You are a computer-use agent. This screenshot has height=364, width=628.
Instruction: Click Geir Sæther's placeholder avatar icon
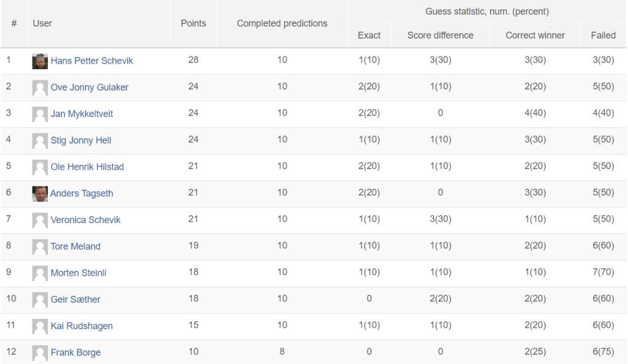coord(40,300)
